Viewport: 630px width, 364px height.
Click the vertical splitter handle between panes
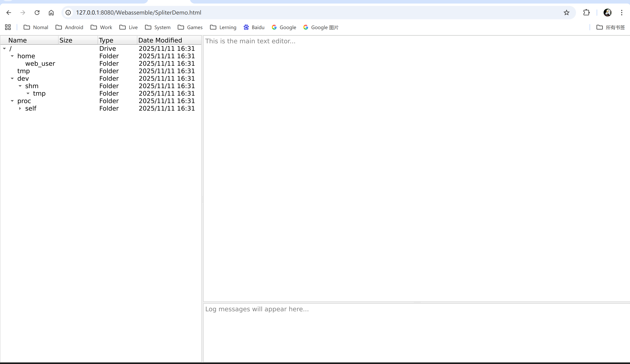202,199
